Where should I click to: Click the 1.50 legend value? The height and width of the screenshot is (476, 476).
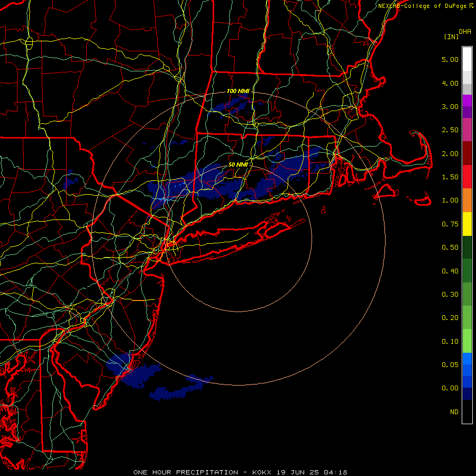click(x=450, y=177)
